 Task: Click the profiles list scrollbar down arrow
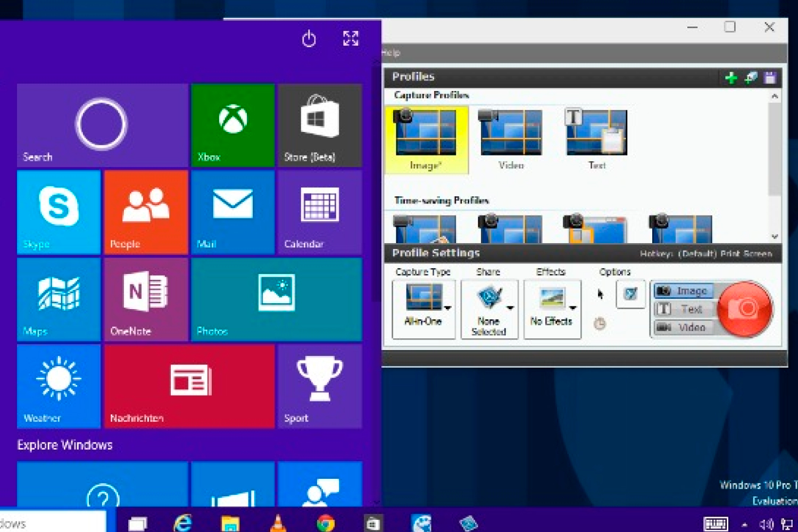[775, 237]
